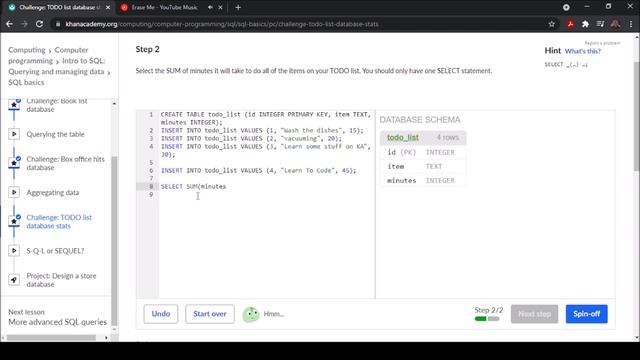The image size is (640, 360).
Task: Click the SELECT hint code text
Action: coord(566,64)
